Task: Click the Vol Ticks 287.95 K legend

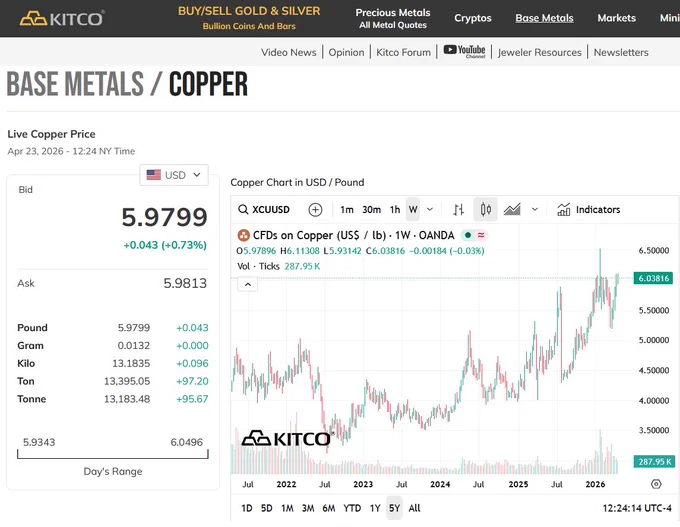Action: coord(278,266)
